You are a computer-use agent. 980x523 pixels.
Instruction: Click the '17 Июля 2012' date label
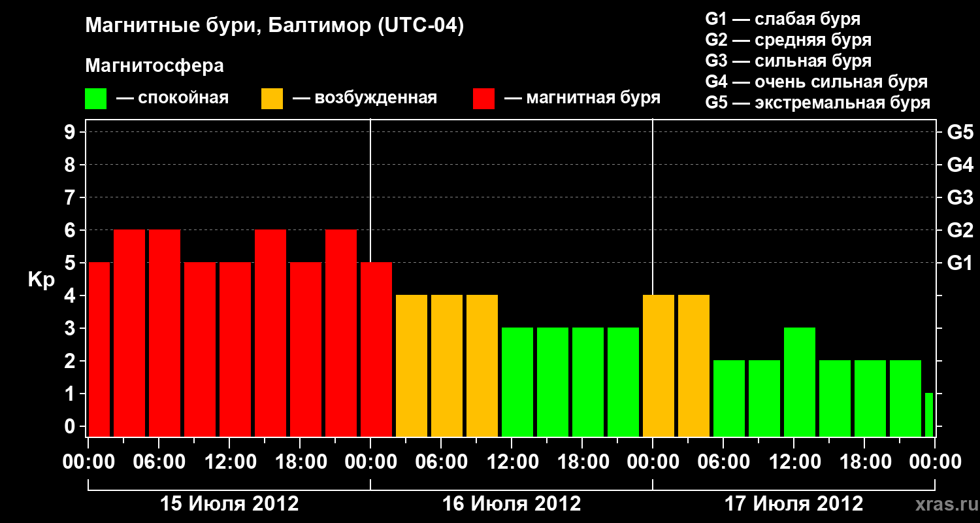pos(794,504)
